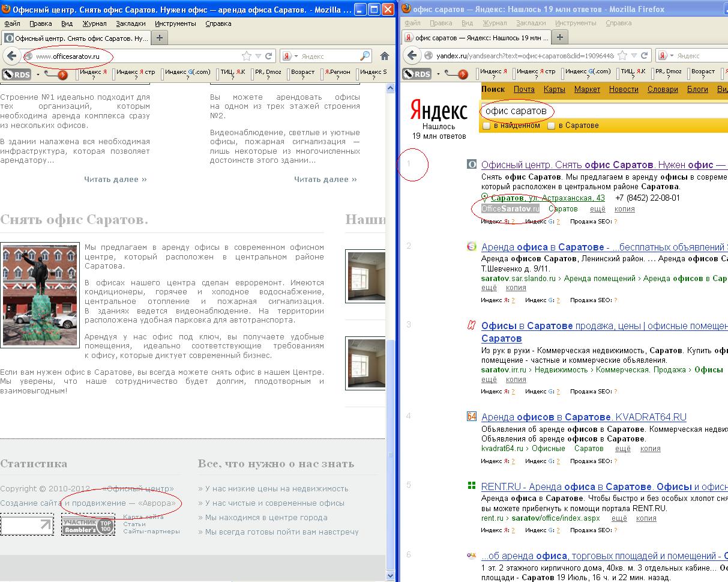
Task: Click the map pin next to ул. Астраханская address
Action: 485,198
